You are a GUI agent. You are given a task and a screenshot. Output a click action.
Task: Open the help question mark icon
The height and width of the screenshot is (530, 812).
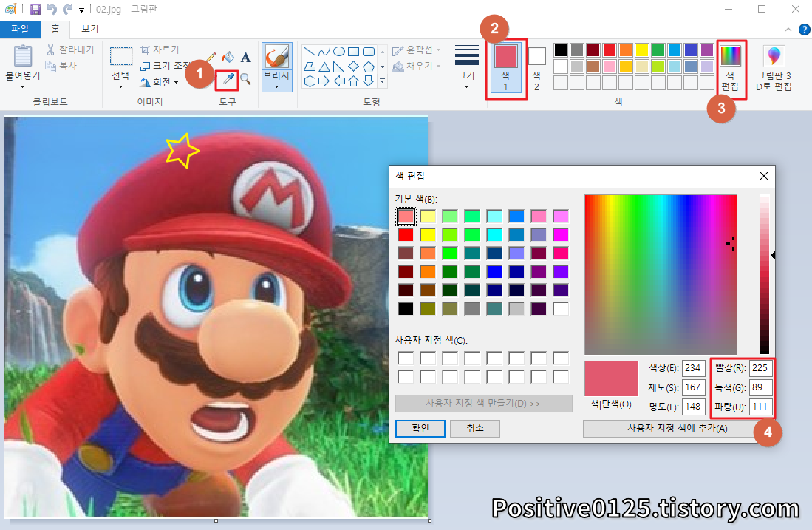pyautogui.click(x=804, y=30)
